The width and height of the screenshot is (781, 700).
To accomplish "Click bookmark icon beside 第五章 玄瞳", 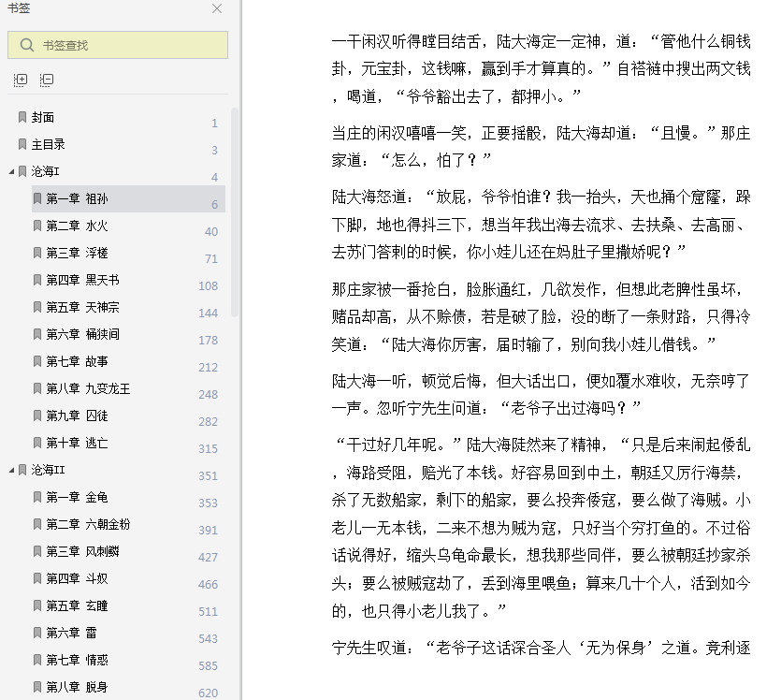I will 37,605.
